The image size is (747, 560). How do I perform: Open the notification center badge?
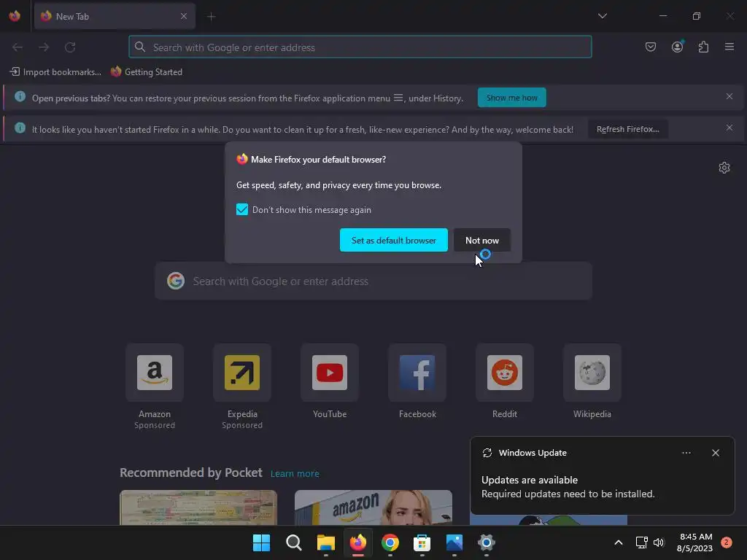[x=727, y=542]
